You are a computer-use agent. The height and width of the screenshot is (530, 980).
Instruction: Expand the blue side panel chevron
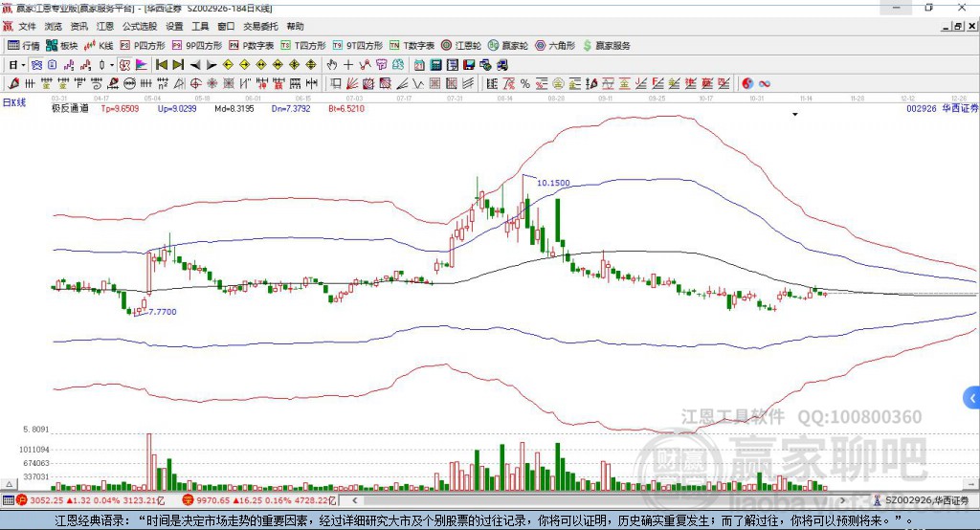point(972,398)
